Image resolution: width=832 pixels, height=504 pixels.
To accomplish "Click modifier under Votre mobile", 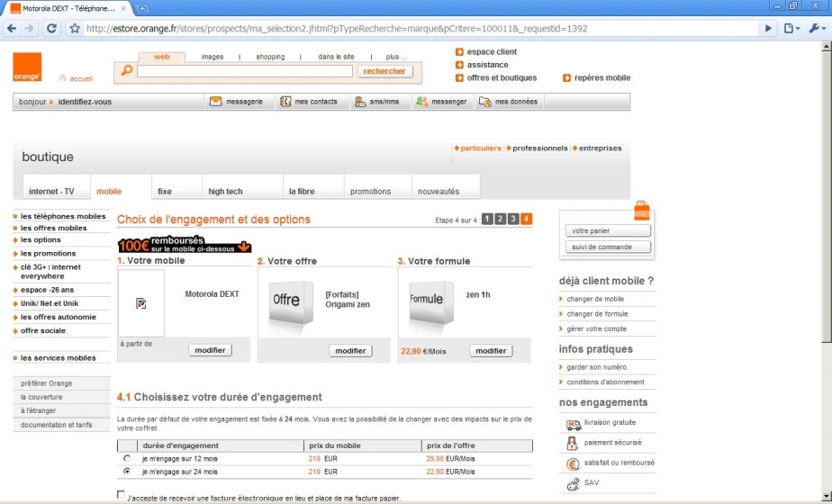I will click(210, 350).
